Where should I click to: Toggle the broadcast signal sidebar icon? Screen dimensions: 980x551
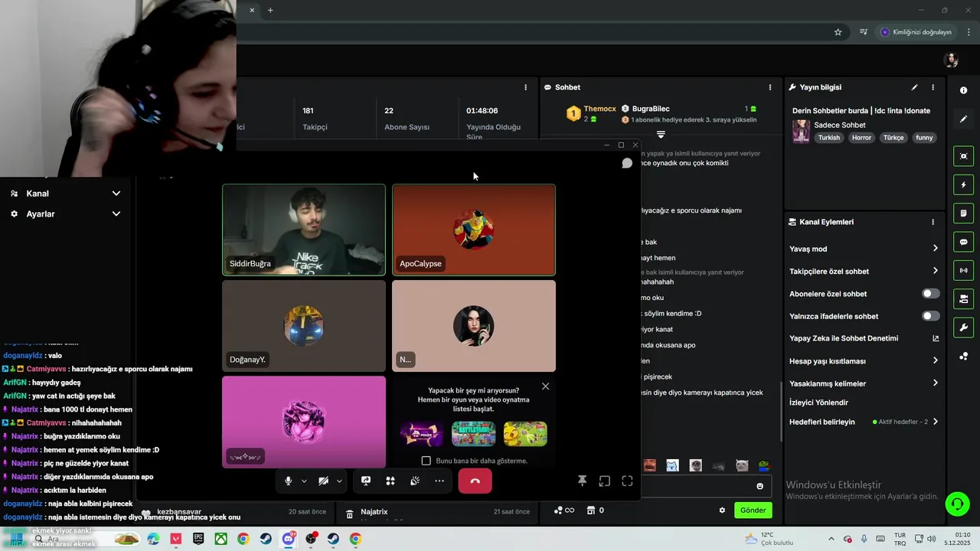coord(963,270)
